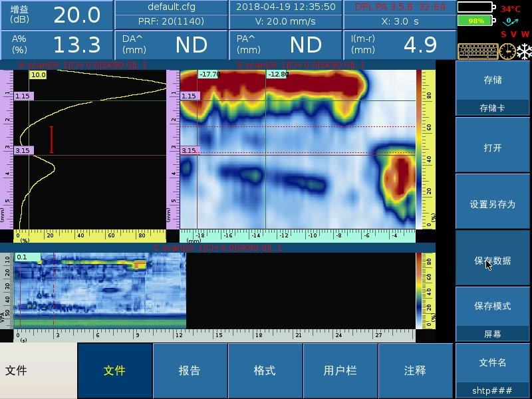Click the green 98% battery indicator
Screen dimensions: 532x399
(475, 21)
